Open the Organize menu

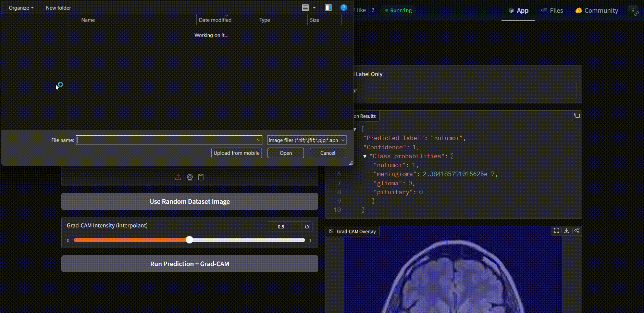(21, 8)
